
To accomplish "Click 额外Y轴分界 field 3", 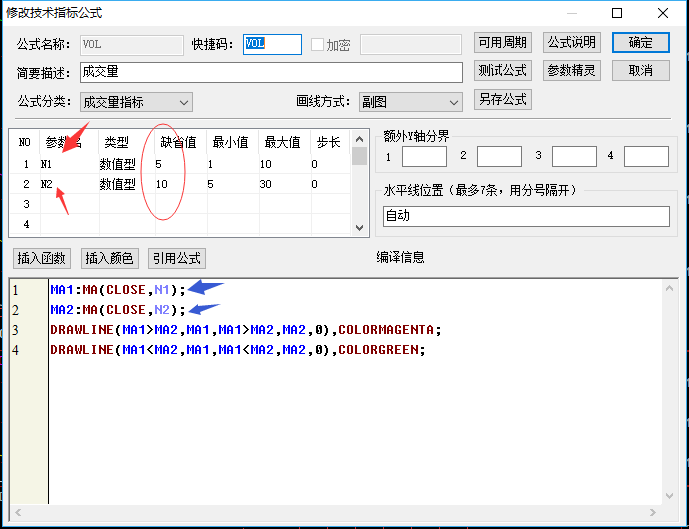I will coord(574,157).
